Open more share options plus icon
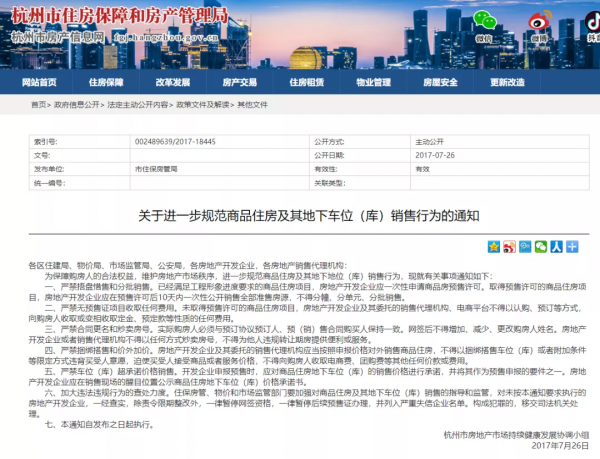 point(572,247)
